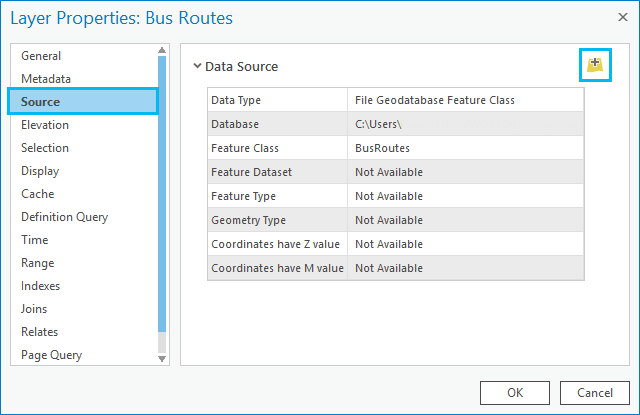Click the OK button
The width and height of the screenshot is (640, 415).
[514, 392]
